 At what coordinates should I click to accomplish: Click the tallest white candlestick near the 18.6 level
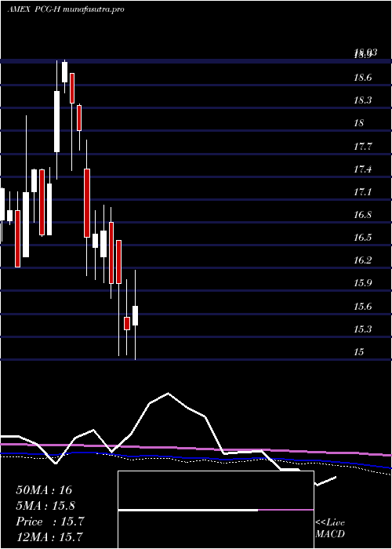tap(56, 122)
